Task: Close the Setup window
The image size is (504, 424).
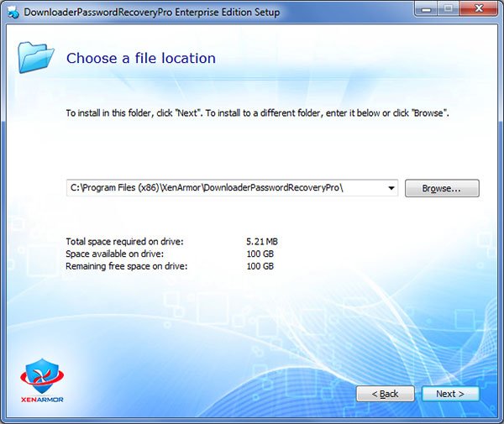Action: coord(479,9)
